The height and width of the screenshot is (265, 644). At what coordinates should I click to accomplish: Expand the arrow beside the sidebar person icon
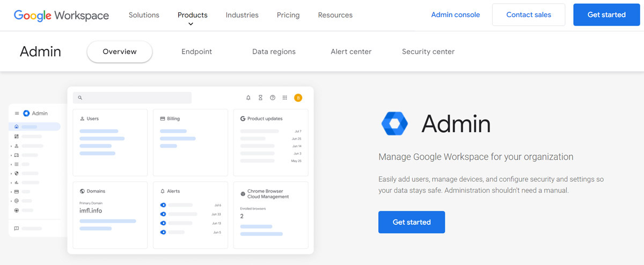pos(11,146)
